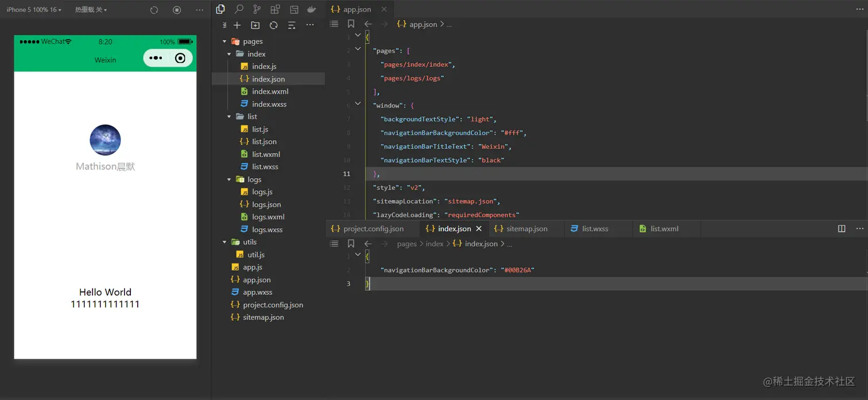The image size is (868, 400).
Task: Click the pages breadcrumb in index.json editor
Action: (406, 244)
